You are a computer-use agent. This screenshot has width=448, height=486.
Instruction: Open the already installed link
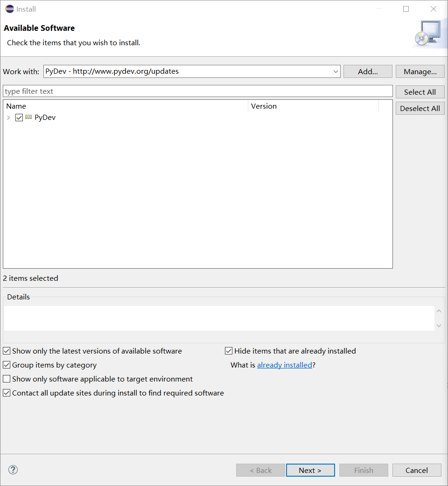click(x=285, y=365)
